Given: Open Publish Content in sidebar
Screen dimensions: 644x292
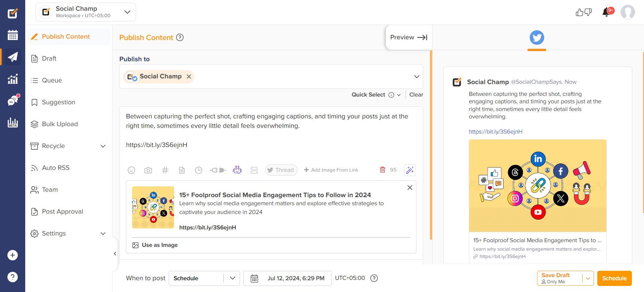Looking at the screenshot, I should pos(69,37).
